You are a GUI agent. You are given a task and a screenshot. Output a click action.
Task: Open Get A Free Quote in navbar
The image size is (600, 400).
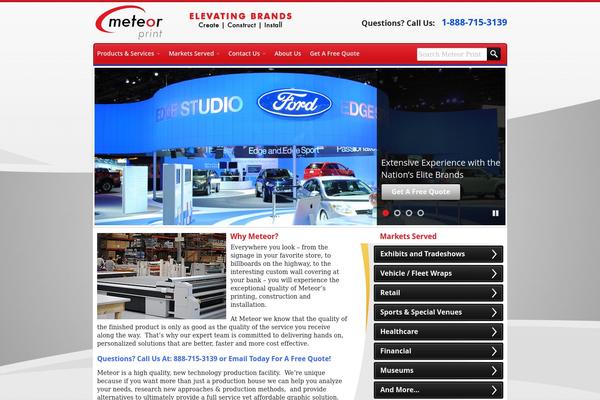334,54
